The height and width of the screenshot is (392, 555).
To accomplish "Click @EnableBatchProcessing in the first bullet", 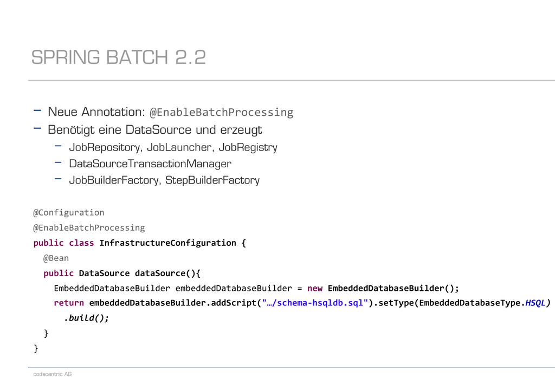I will click(x=221, y=113).
